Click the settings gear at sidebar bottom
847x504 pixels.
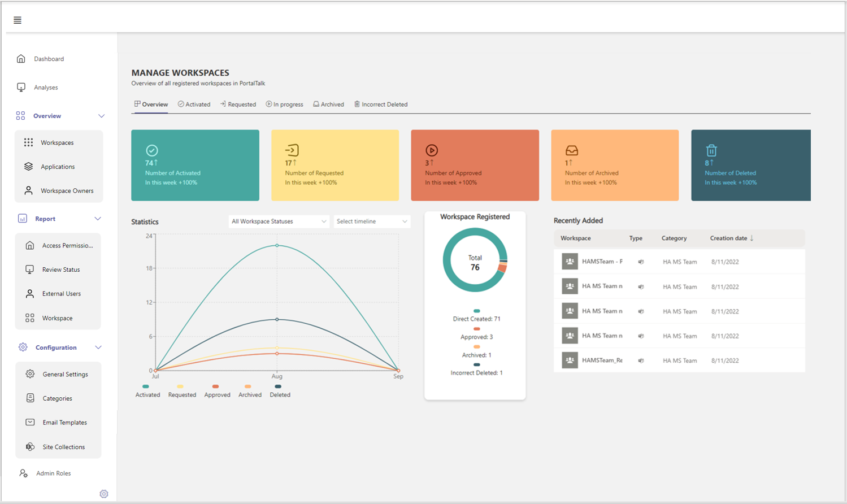(x=104, y=494)
